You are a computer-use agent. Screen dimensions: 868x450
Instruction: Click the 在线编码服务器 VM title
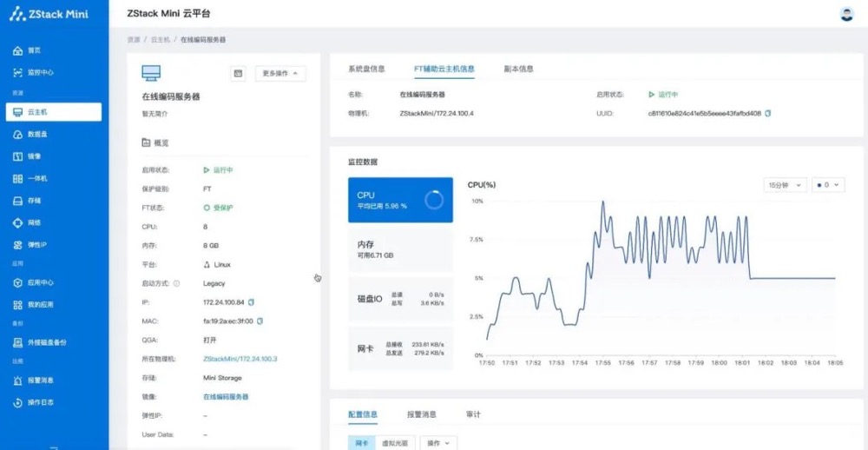click(x=171, y=96)
